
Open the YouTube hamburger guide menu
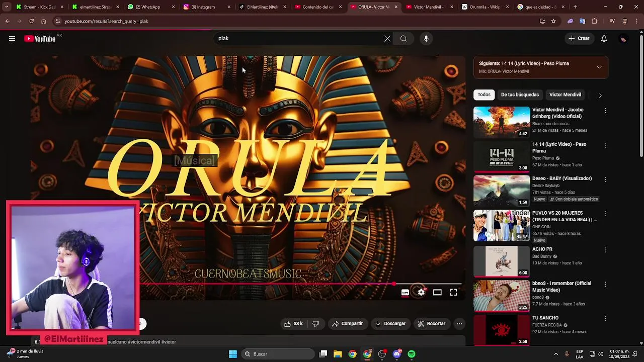[x=12, y=39]
